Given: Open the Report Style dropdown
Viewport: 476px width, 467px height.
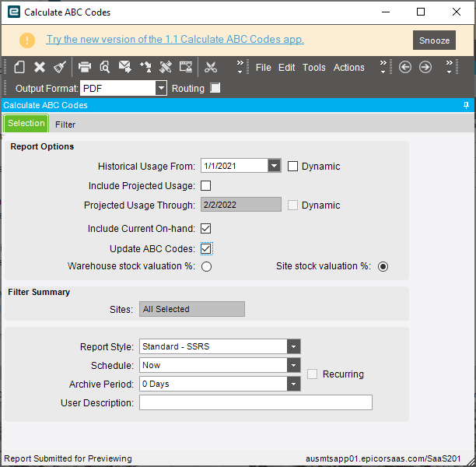Looking at the screenshot, I should coord(293,346).
